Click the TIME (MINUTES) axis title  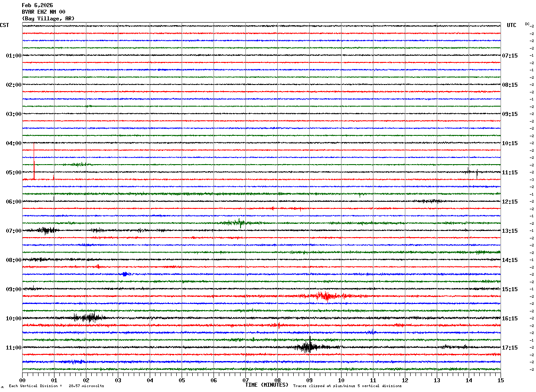267,385
